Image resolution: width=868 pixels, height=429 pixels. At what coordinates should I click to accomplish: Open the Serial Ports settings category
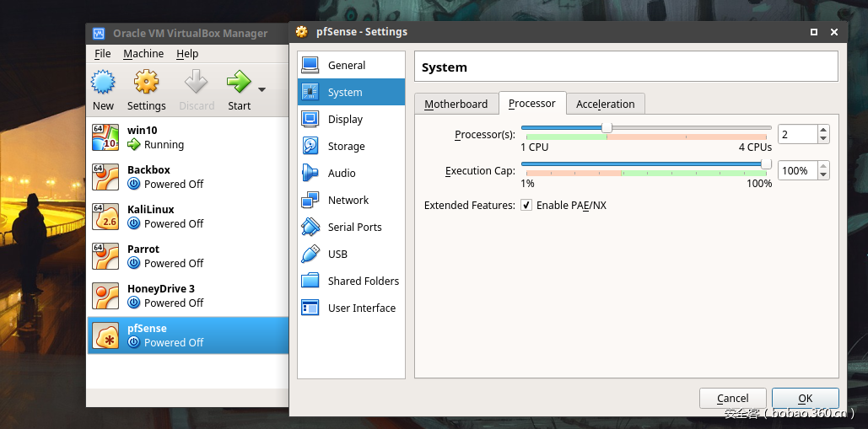[x=354, y=228]
